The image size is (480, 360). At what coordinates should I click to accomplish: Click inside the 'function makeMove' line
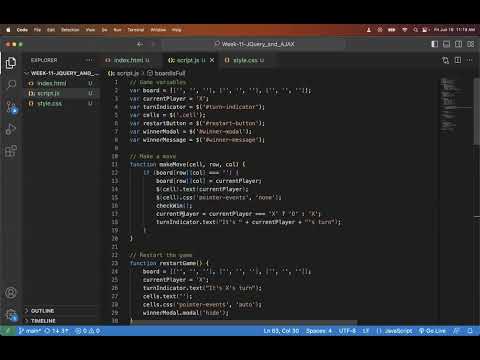pyautogui.click(x=188, y=164)
